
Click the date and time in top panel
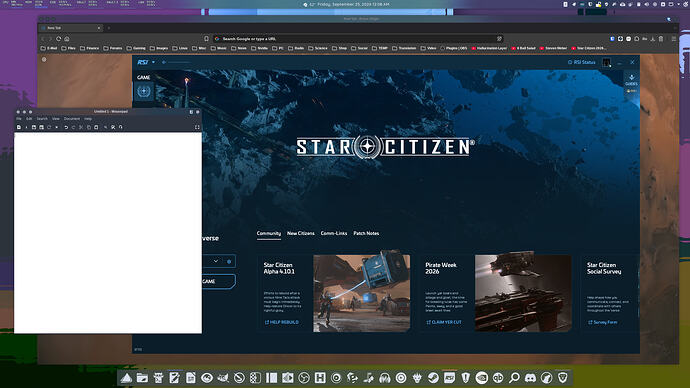coord(352,4)
